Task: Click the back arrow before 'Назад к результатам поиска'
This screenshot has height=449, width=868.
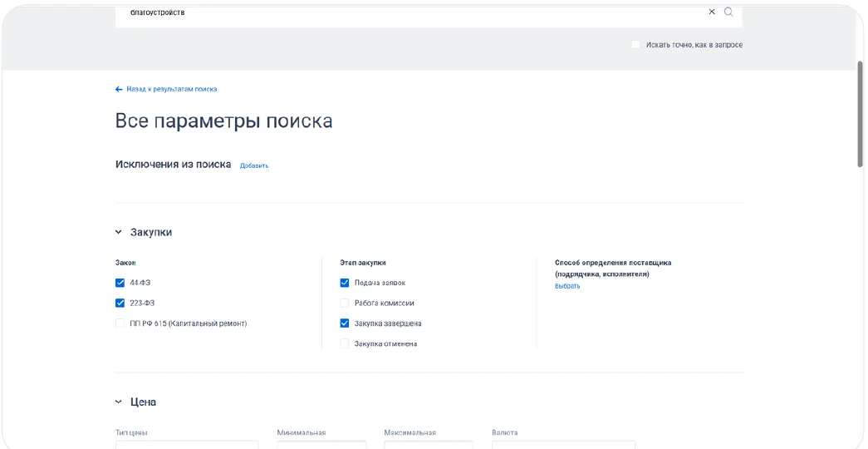Action: pos(119,89)
